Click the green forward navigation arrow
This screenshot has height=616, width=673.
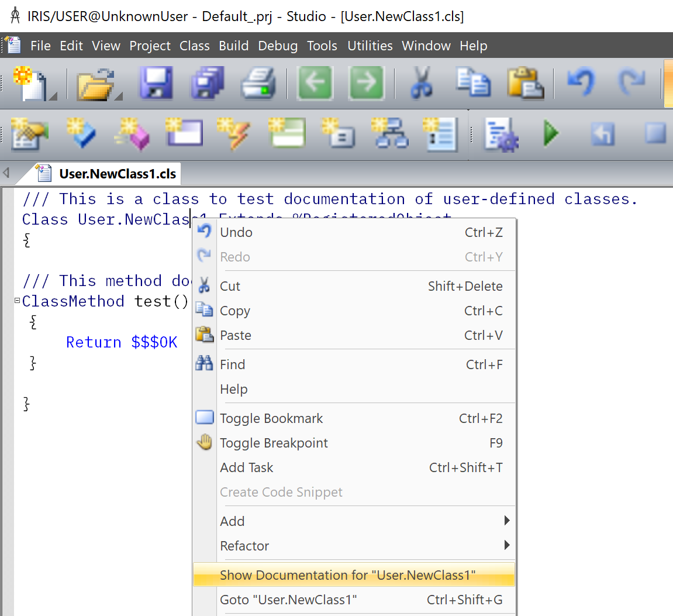coord(367,82)
